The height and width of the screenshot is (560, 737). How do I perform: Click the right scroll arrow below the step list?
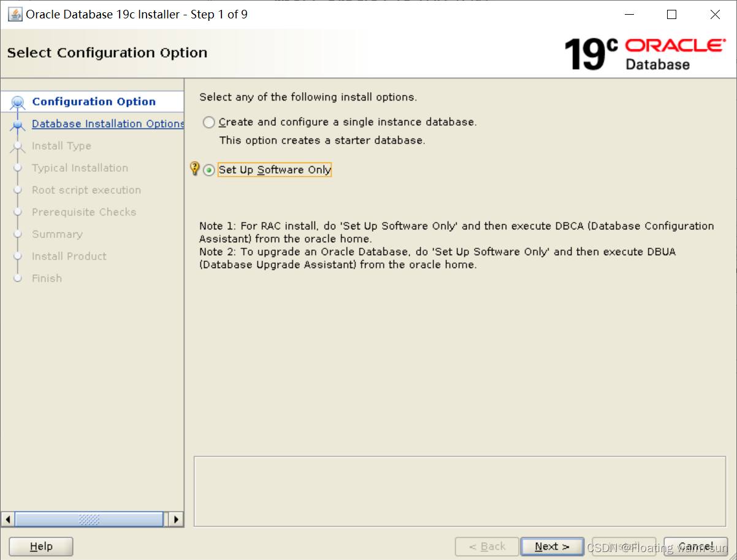(176, 519)
